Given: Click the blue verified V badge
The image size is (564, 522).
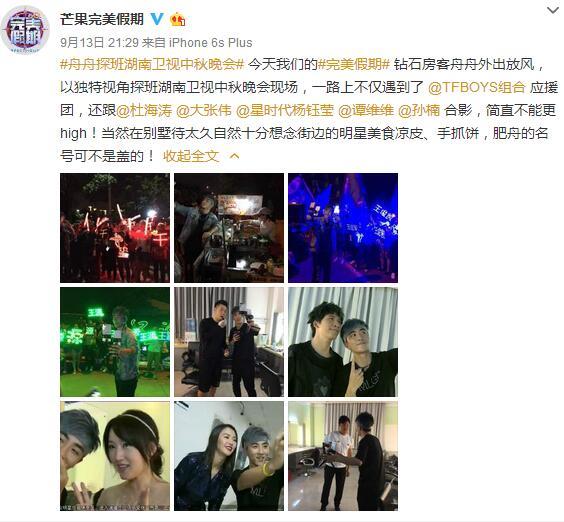Looking at the screenshot, I should (156, 19).
